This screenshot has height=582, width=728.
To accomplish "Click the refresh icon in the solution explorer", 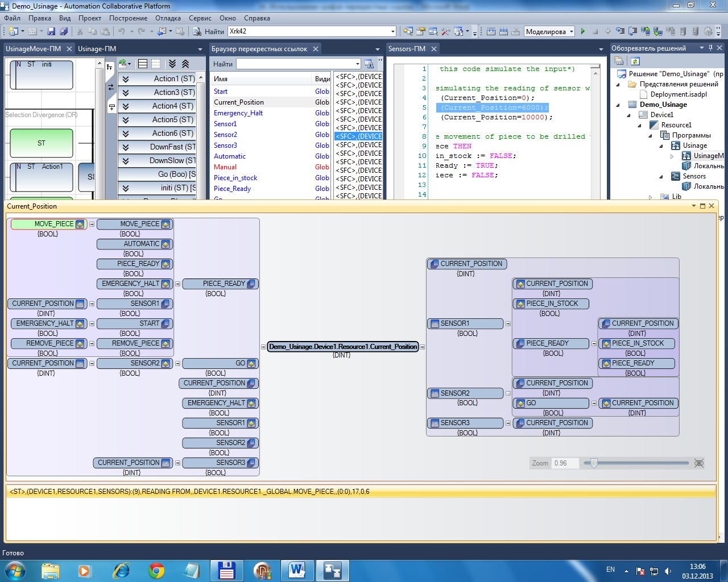I will [x=635, y=61].
